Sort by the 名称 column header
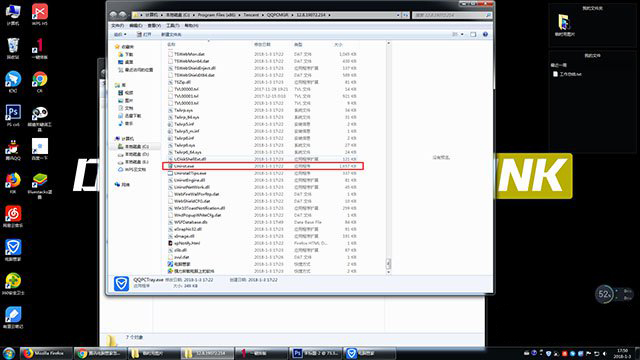This screenshot has height=360, width=640. pos(171,44)
